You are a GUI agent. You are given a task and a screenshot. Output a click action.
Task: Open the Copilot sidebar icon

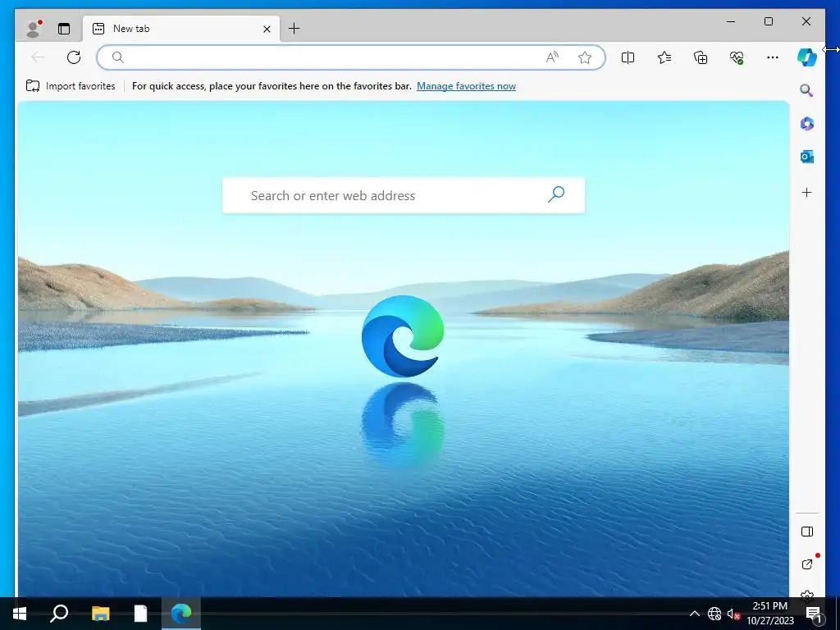click(x=807, y=57)
